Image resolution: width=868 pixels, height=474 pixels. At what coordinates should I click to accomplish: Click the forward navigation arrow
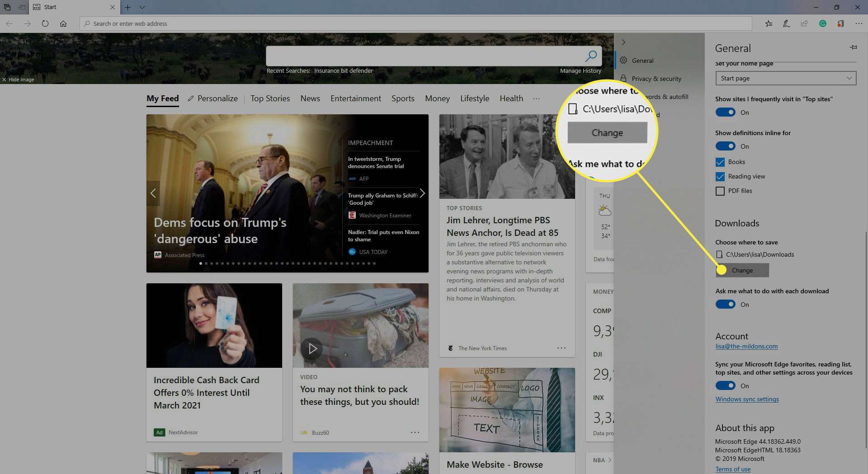pos(27,23)
